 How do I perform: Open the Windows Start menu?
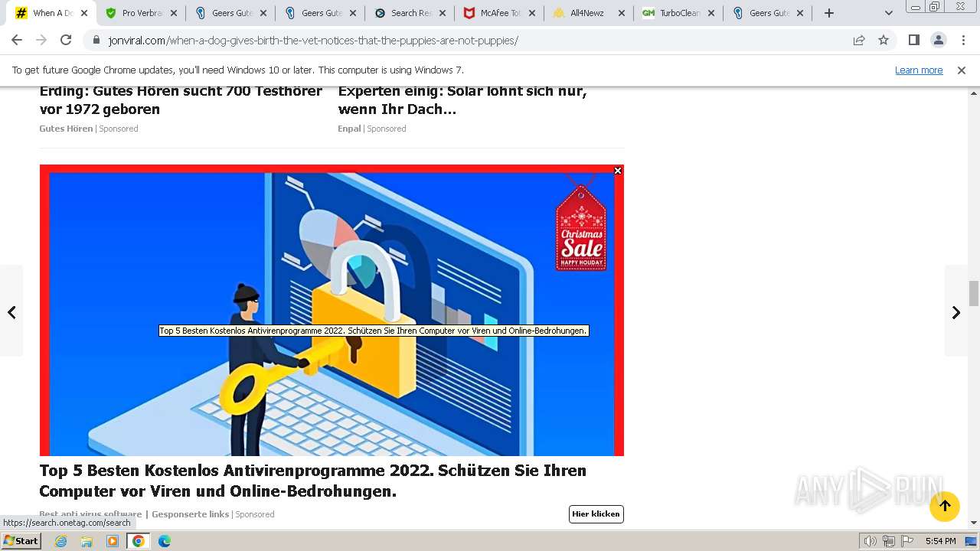tap(21, 541)
